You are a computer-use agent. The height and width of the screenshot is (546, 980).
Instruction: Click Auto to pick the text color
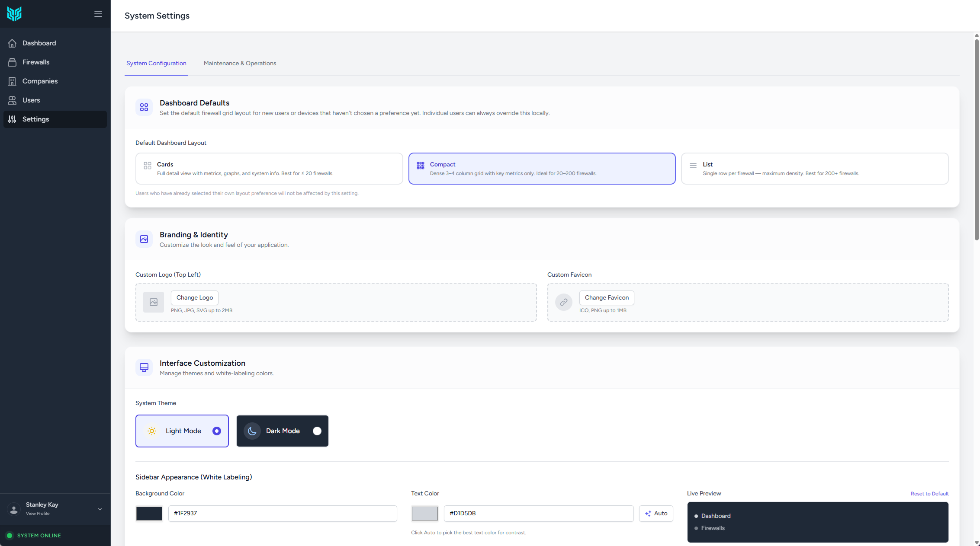tap(656, 514)
